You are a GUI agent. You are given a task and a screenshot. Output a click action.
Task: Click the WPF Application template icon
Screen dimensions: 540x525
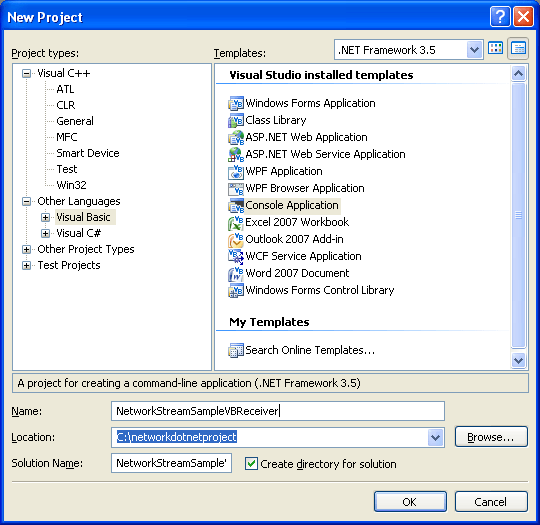(x=236, y=171)
